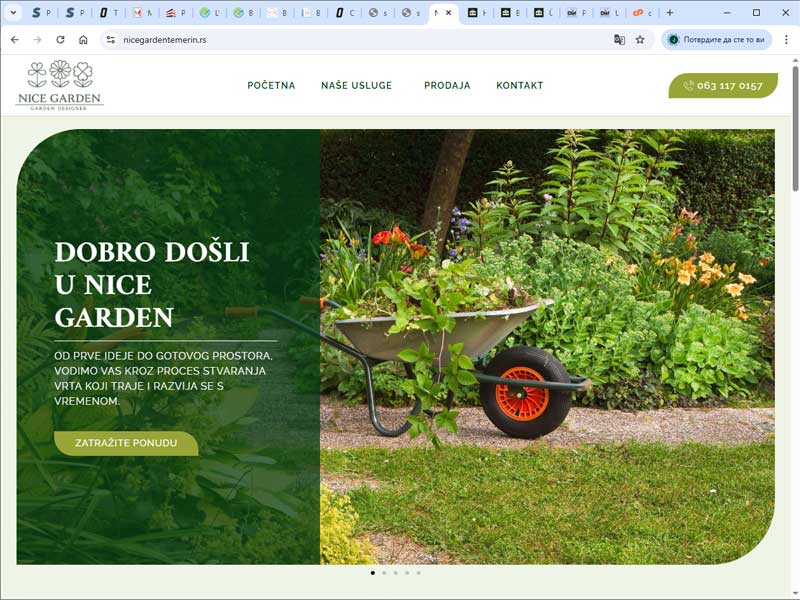Click the address bar showing nicegardentemerin.rs
Screen dimensions: 800x600
pyautogui.click(x=350, y=40)
